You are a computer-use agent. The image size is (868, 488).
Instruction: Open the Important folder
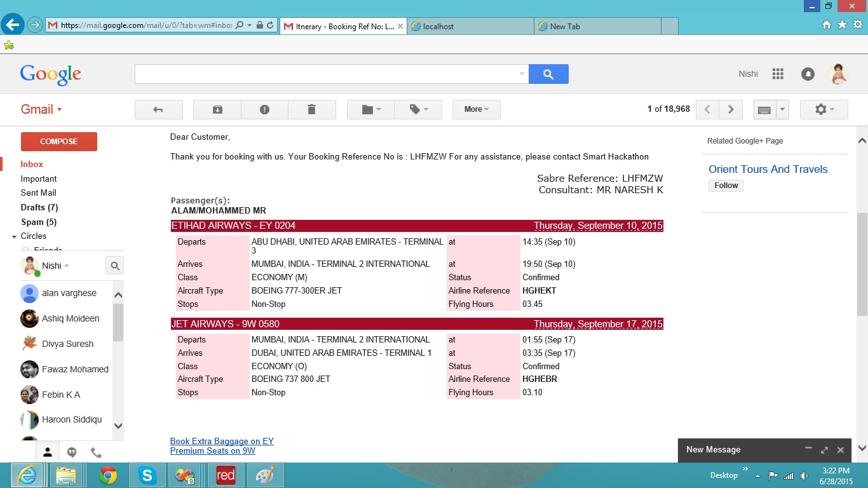pyautogui.click(x=39, y=179)
